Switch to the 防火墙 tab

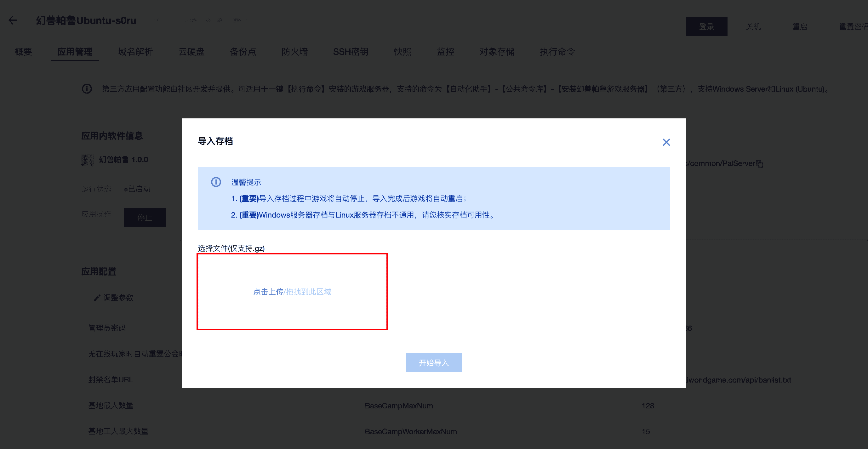295,52
